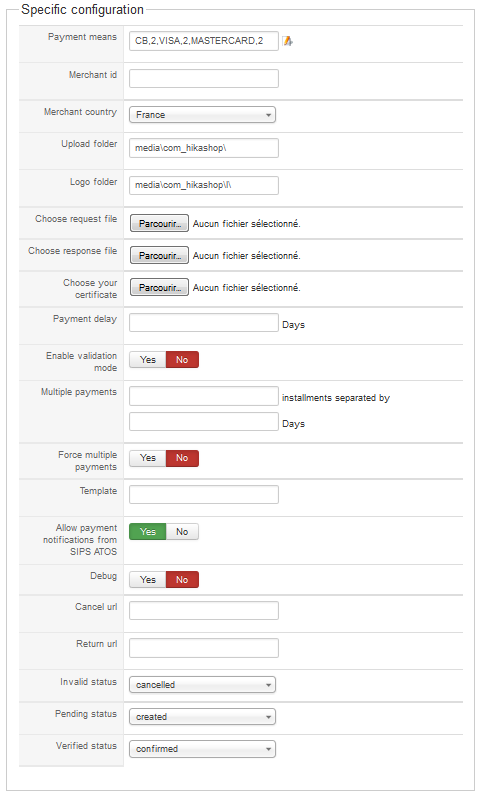Browse for your certificate file

click(x=159, y=287)
